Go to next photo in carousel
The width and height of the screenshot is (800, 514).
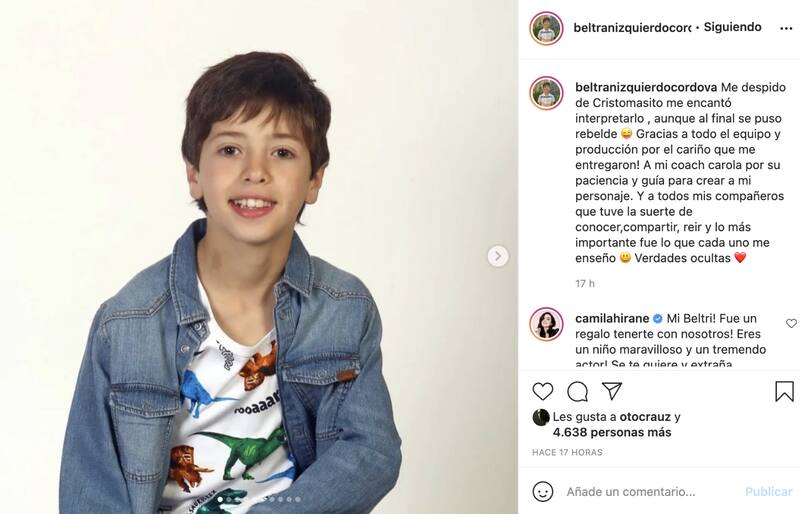tap(498, 256)
